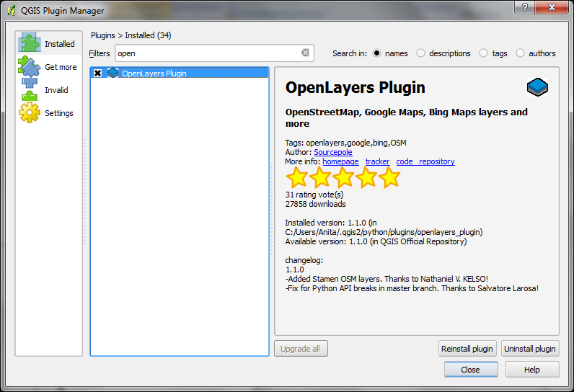Select the 'authors' search radio button
The height and width of the screenshot is (392, 574).
click(520, 53)
